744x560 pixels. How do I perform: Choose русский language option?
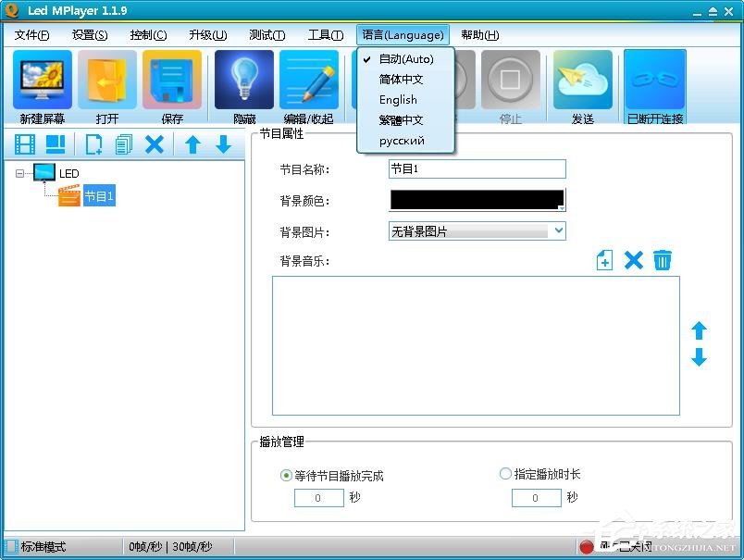point(405,141)
